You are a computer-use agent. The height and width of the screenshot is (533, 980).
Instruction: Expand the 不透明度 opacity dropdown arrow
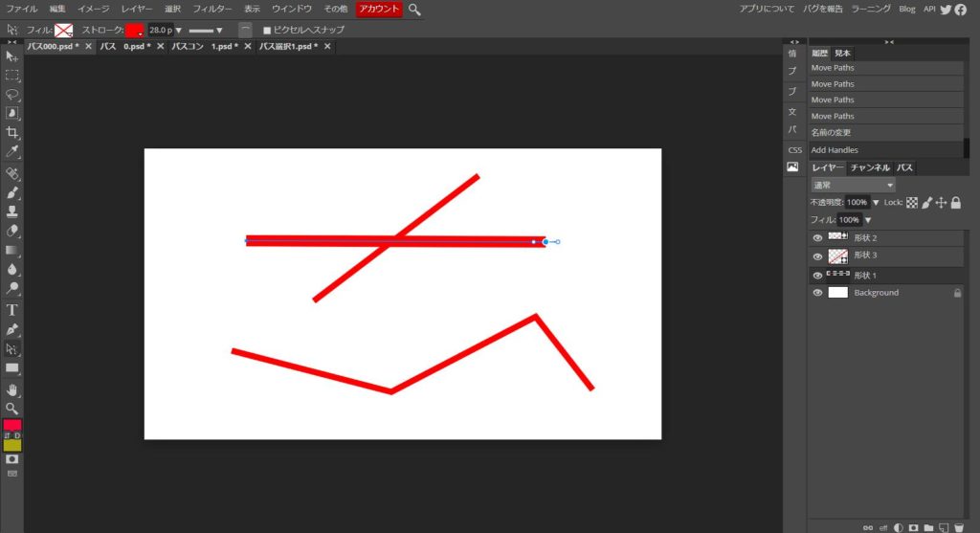pos(875,203)
